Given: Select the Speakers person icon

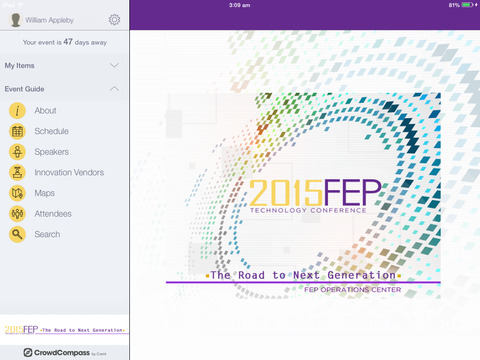Looking at the screenshot, I should click(17, 152).
